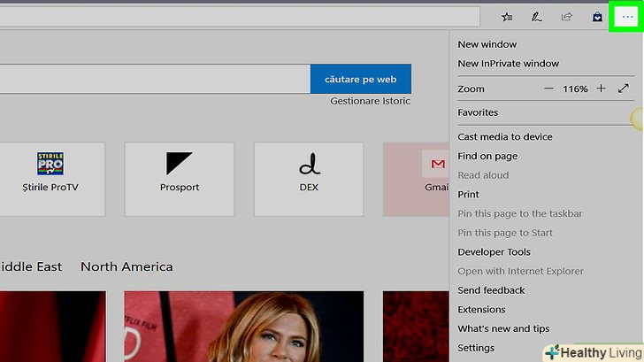
Task: Open the Favorites hub star icon
Action: (507, 17)
